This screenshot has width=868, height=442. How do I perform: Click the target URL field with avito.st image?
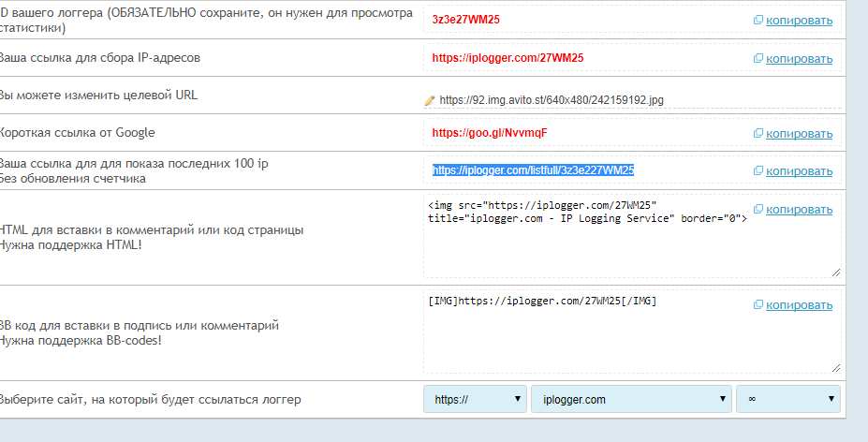tap(632, 99)
